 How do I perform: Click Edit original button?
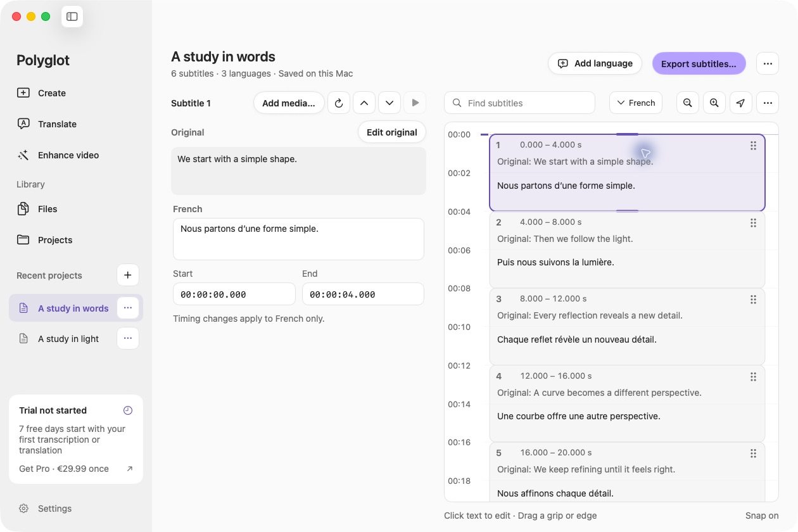click(x=392, y=132)
